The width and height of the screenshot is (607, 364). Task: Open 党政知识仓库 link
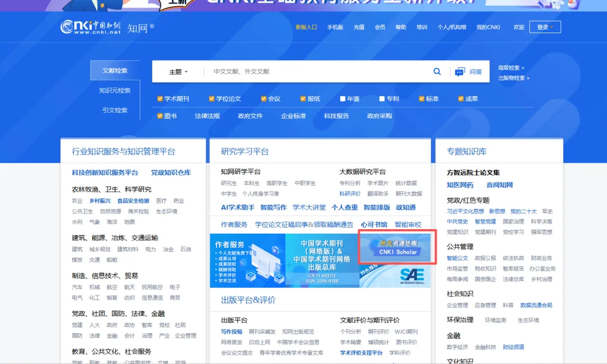171,172
